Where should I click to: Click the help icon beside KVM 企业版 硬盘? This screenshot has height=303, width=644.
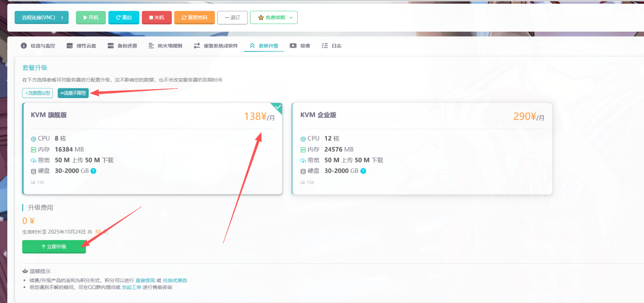(x=363, y=171)
